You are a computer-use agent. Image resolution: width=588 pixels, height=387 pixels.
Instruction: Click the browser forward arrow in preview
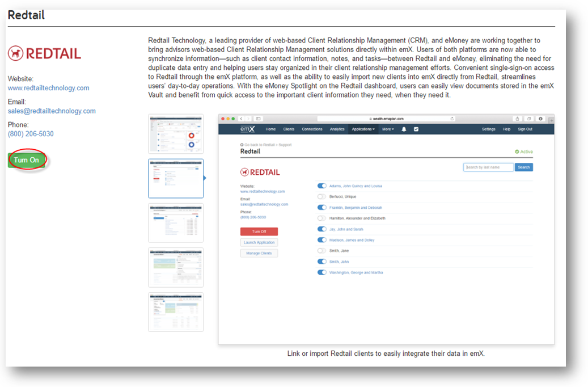(248, 119)
